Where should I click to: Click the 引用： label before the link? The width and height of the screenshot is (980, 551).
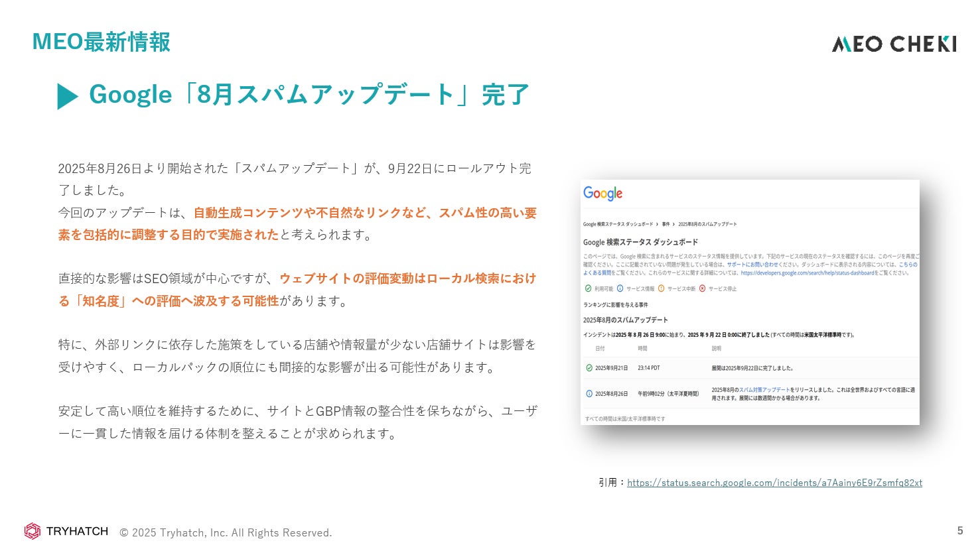(x=612, y=483)
